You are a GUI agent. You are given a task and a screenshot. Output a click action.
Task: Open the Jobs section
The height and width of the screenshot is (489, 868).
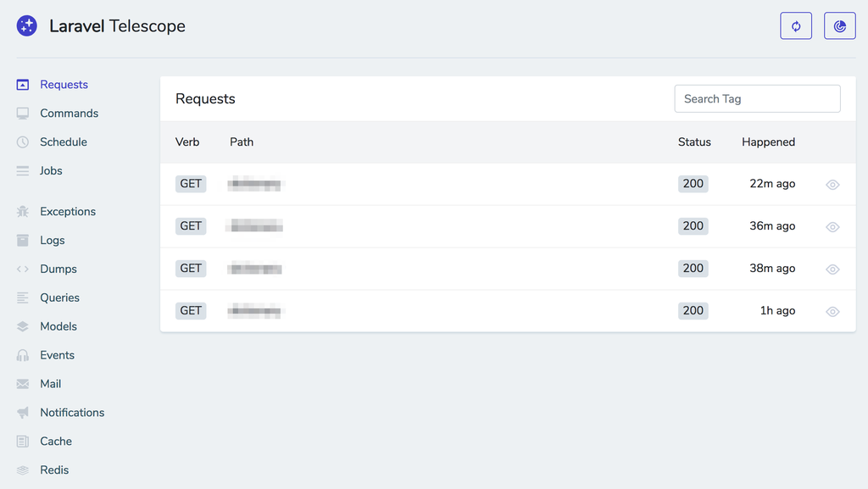point(51,171)
